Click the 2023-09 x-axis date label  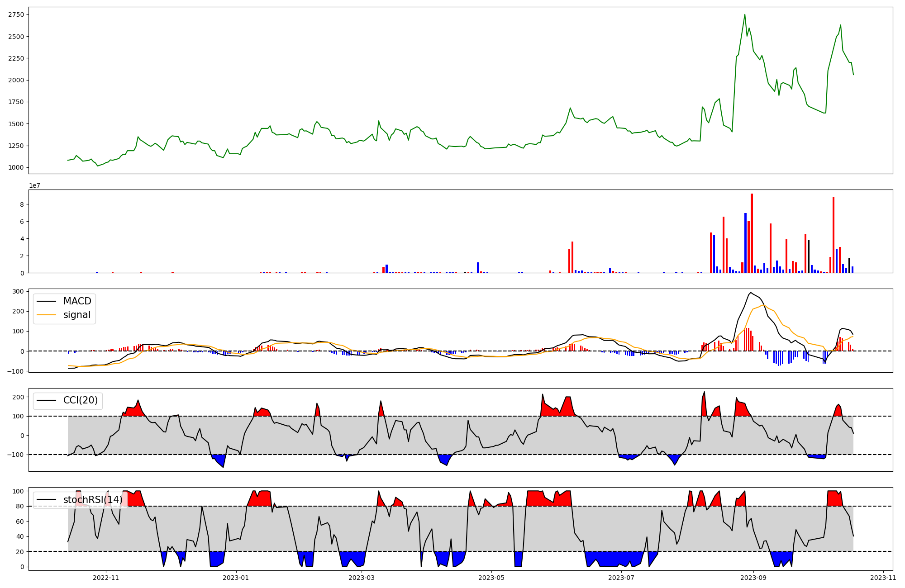pyautogui.click(x=753, y=578)
